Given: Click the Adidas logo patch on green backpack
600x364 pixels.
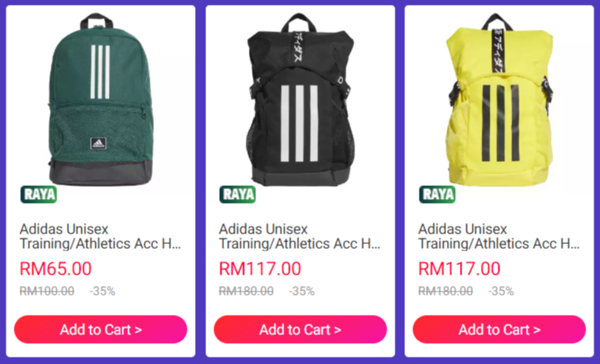Looking at the screenshot, I should [98, 143].
